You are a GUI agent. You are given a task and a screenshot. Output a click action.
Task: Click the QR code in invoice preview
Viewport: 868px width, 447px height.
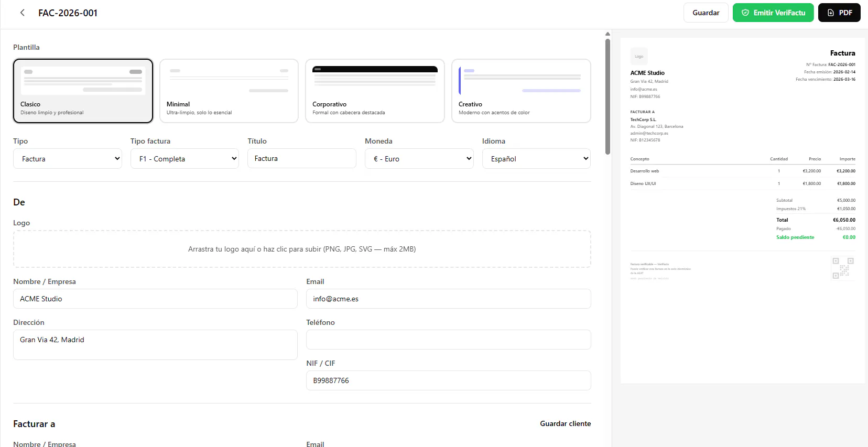[x=843, y=268]
